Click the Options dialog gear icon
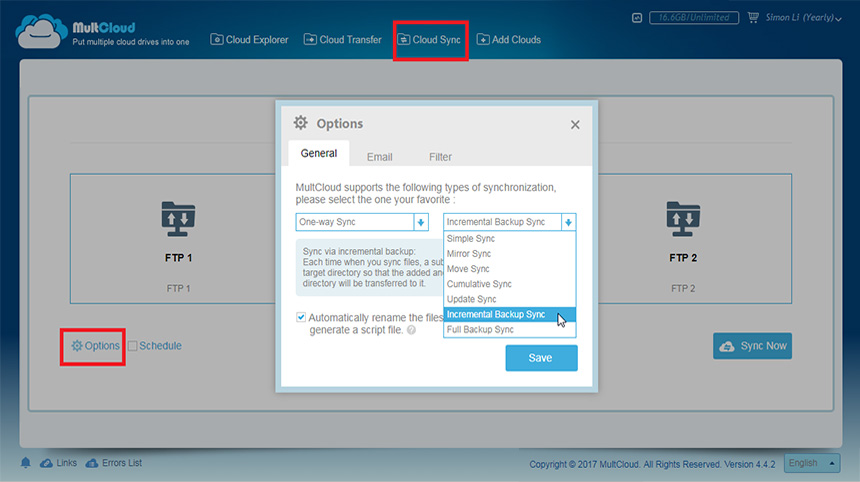 pos(300,123)
